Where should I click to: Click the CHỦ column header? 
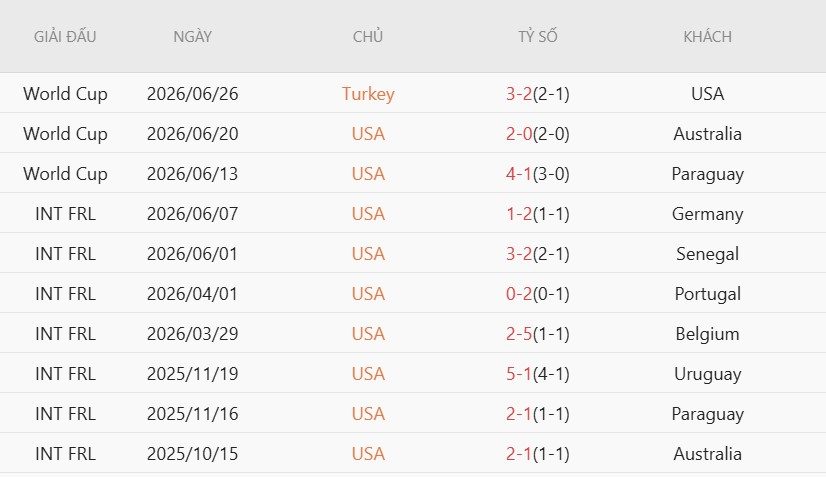[x=368, y=36]
